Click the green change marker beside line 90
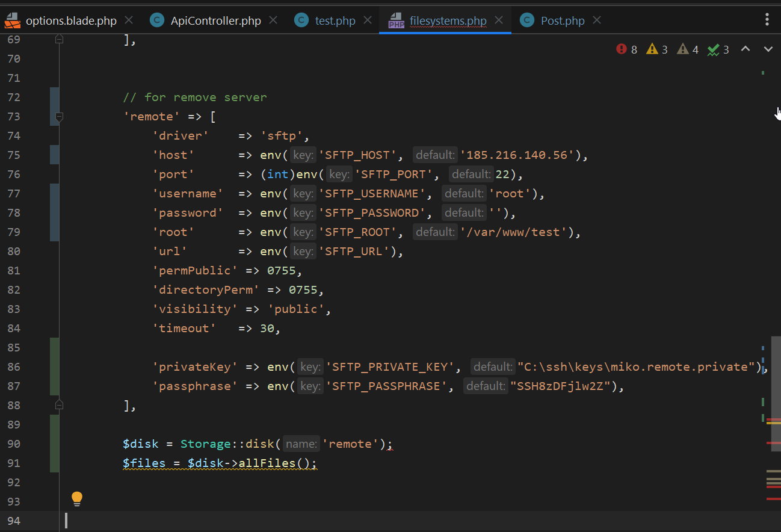 tap(54, 444)
